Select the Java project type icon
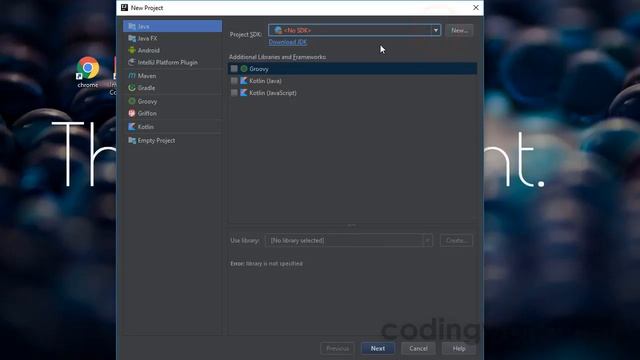640x360 pixels. click(x=132, y=26)
